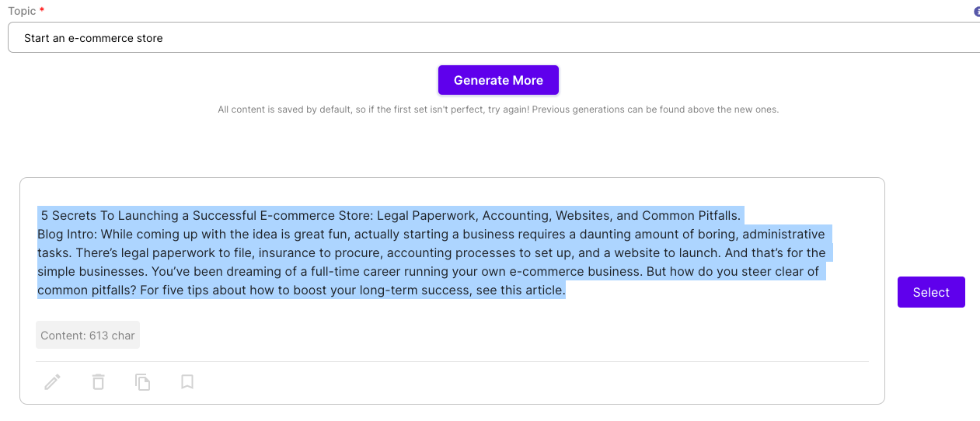Click the red required asterisk next to Topic

pyautogui.click(x=40, y=12)
